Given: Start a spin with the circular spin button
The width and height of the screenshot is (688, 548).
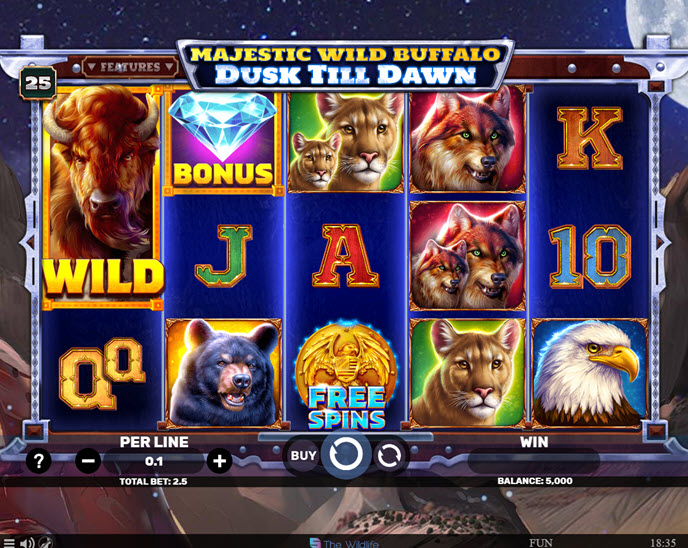Looking at the screenshot, I should coord(346,454).
